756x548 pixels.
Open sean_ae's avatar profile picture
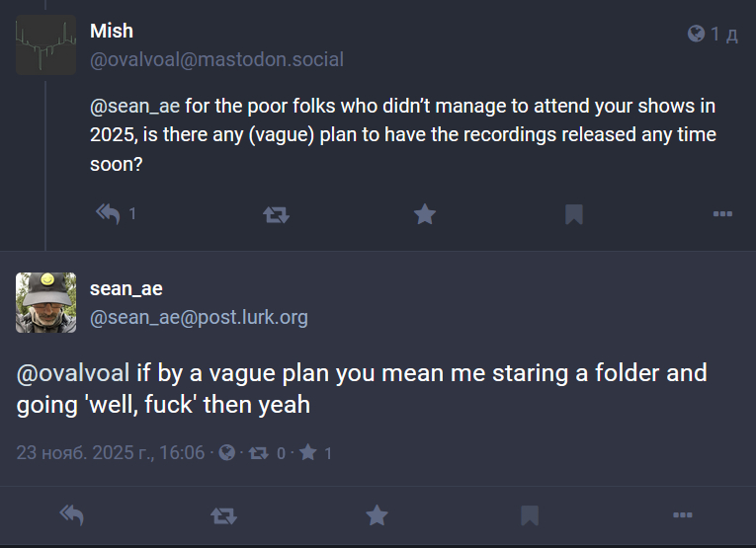[46, 302]
